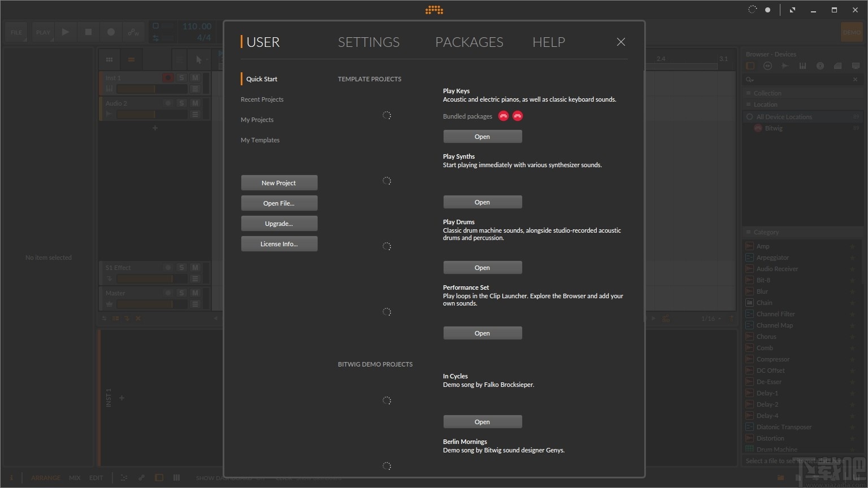Mute the Inst 1 track
This screenshot has width=868, height=488.
tap(195, 78)
